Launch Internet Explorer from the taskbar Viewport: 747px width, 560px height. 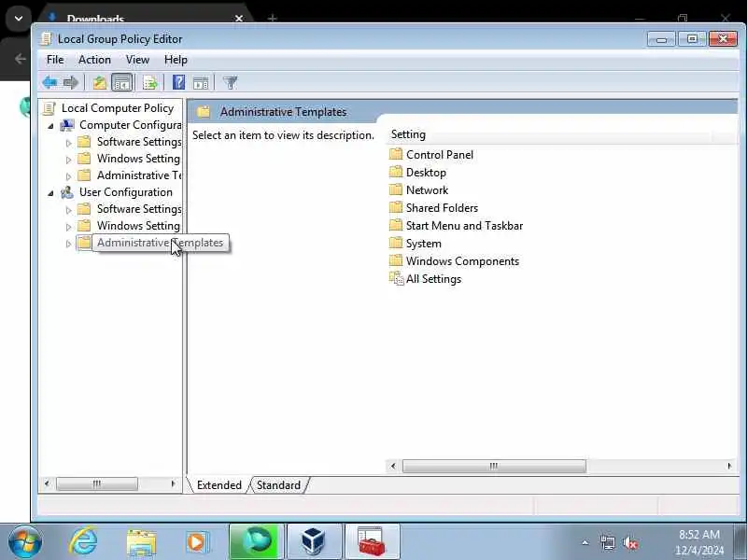coord(83,542)
